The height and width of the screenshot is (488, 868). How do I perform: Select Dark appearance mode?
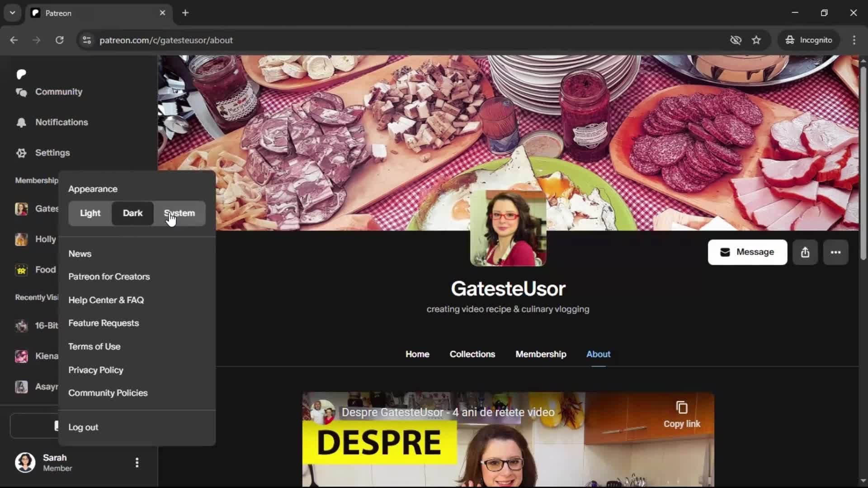click(132, 213)
